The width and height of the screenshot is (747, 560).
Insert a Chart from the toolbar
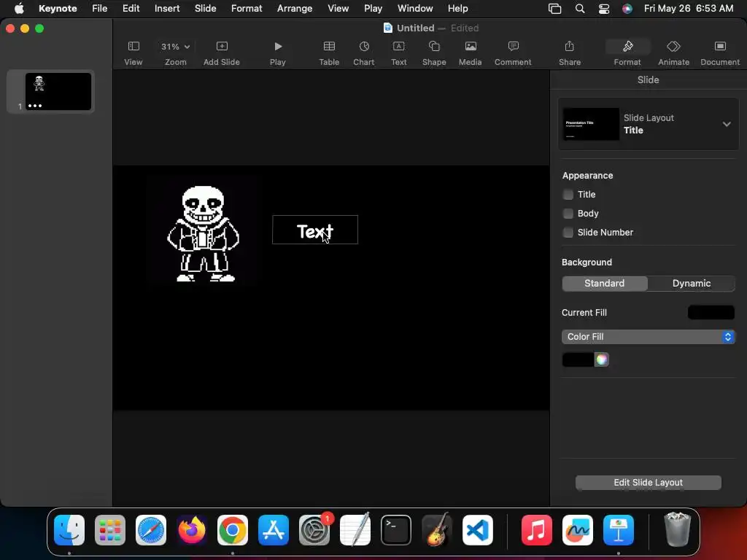tap(364, 47)
